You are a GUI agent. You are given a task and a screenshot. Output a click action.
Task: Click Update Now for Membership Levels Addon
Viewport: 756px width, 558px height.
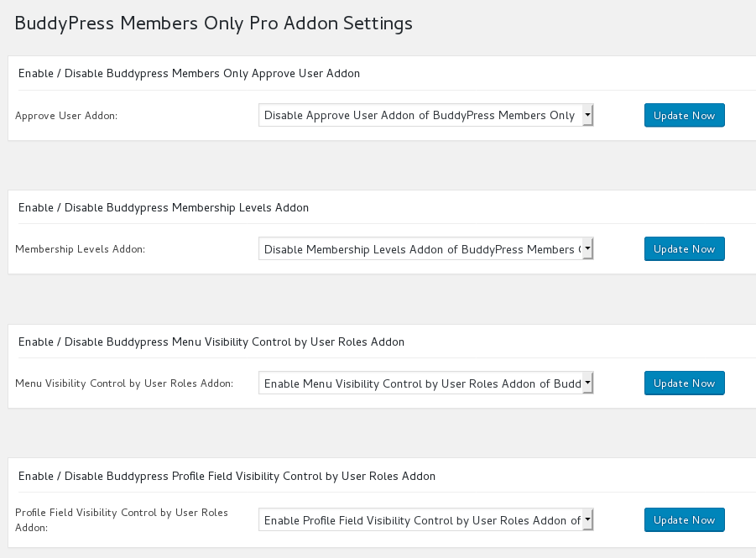tap(684, 248)
